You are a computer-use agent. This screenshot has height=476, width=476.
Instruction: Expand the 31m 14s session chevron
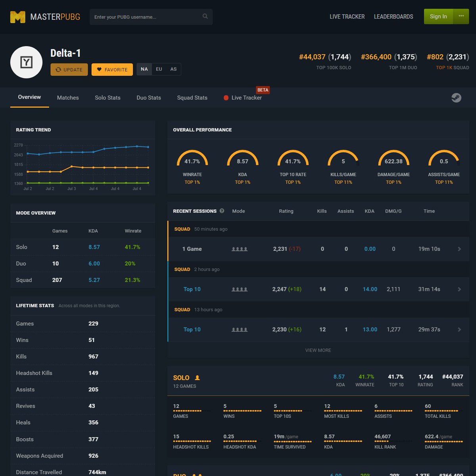(x=459, y=290)
